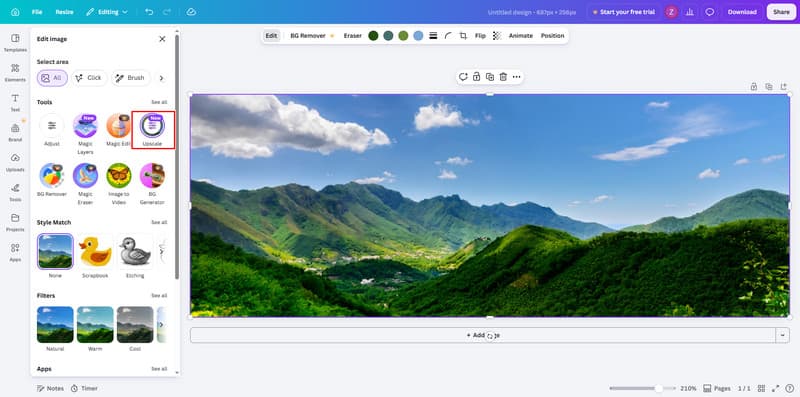Open the comments speech bubble icon
Viewport: 800px width, 397px height.
(710, 12)
